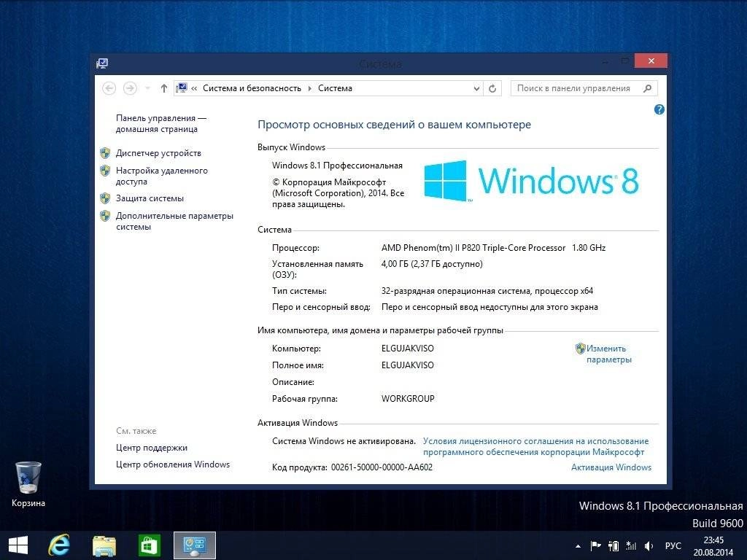Click shield icon beside 'Защита системы'

(x=105, y=198)
